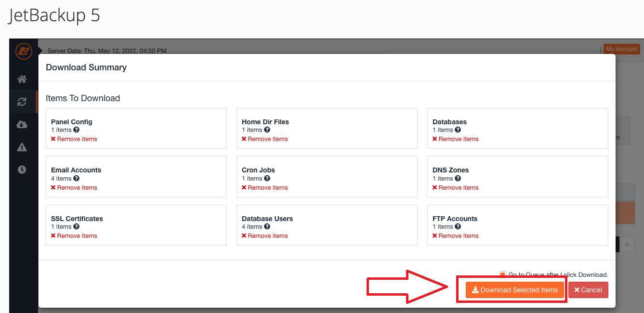Viewport: 644px width, 313px height.
Task: Click the JetBackup 5 page title
Action: (x=54, y=16)
